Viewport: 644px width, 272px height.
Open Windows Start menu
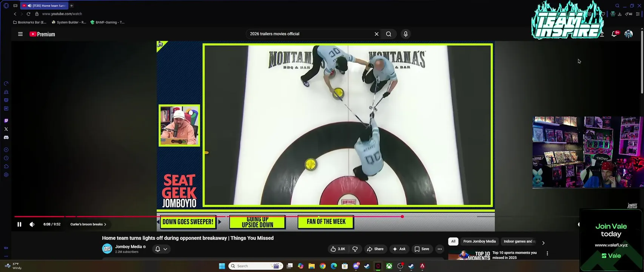coord(222,266)
